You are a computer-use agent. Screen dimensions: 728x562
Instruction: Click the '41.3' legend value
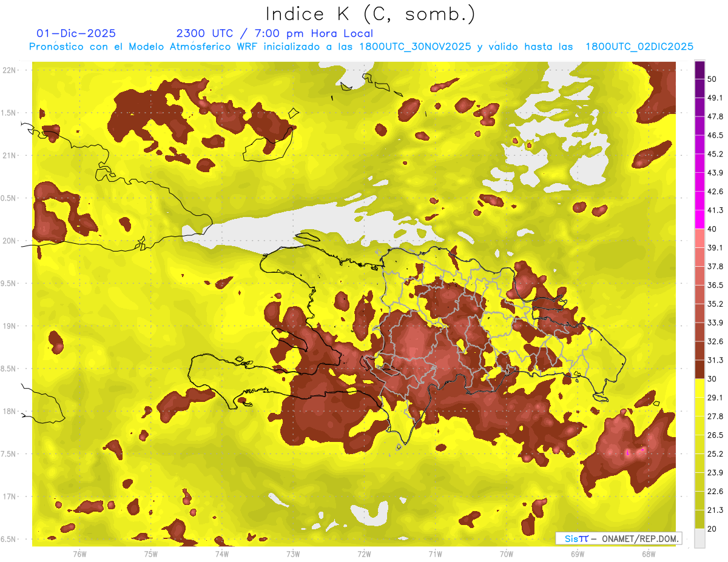(715, 210)
